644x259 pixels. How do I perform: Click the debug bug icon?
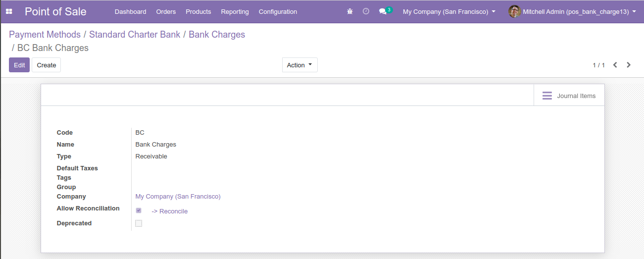[x=350, y=11]
